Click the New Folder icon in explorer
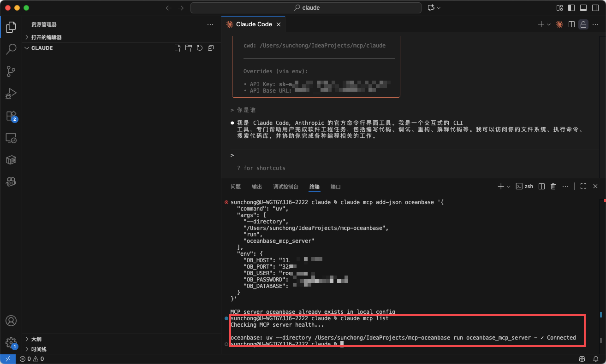This screenshot has height=364, width=606. coord(189,48)
